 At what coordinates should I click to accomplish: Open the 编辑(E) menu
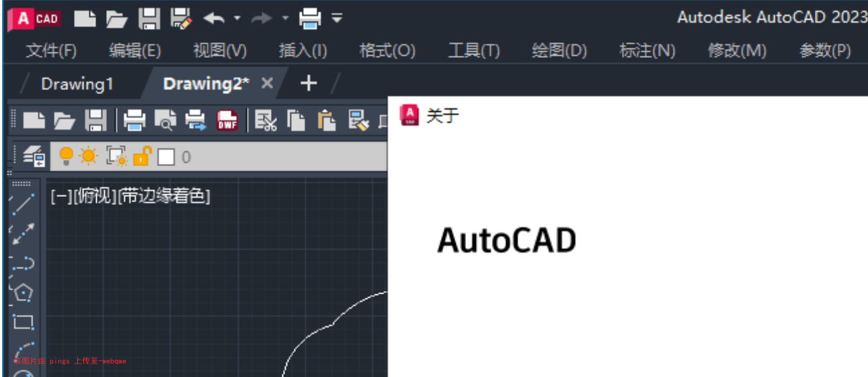(x=135, y=50)
